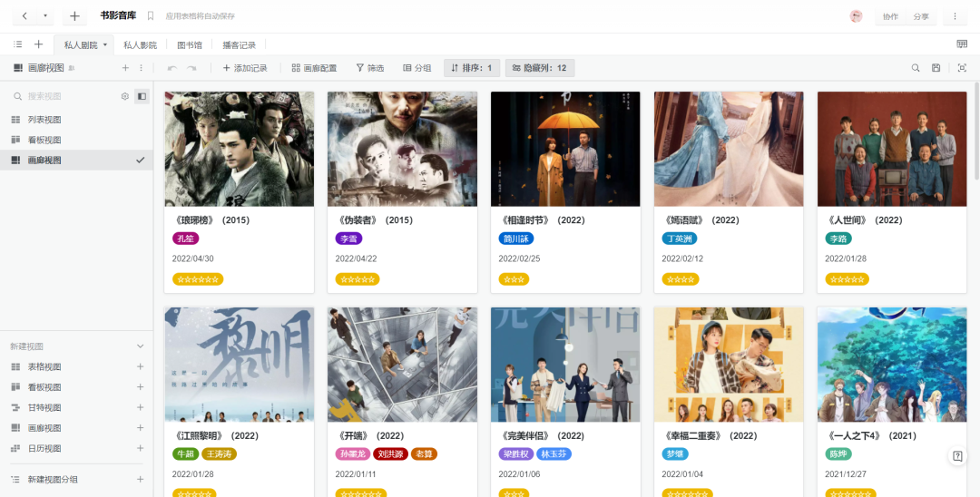Screen dimensions: 980x497
Task: Click the plus button beside 书影音库
Action: pyautogui.click(x=74, y=16)
